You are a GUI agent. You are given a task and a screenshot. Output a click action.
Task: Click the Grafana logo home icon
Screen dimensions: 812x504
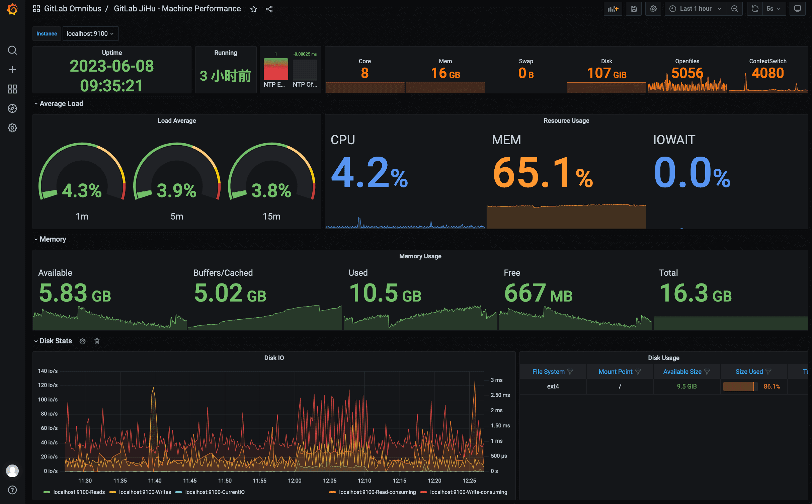12,9
